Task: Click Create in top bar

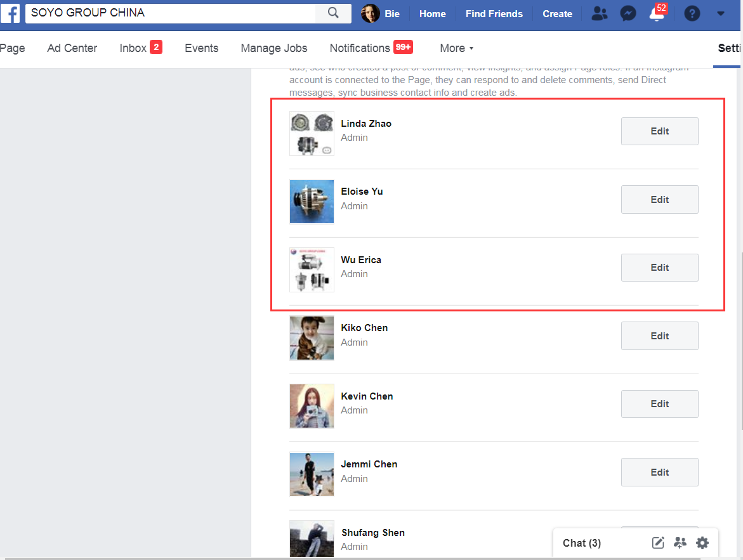Action: 557,14
